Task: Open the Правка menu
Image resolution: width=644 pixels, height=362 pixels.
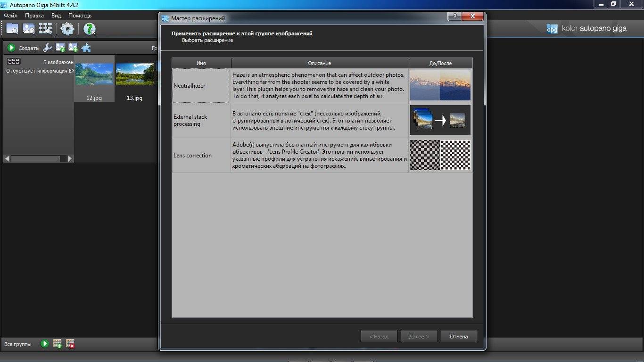Action: point(34,16)
